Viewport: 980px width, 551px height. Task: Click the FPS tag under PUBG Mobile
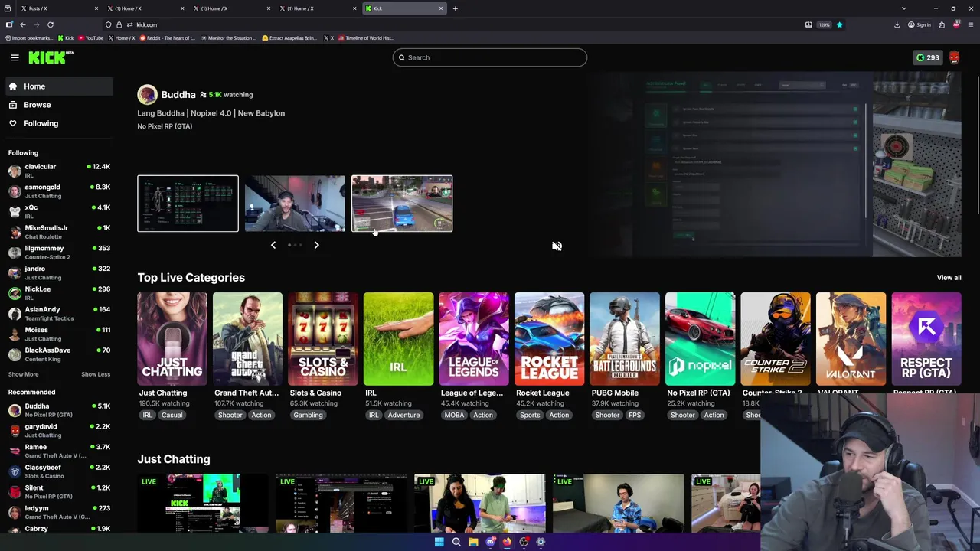tap(635, 415)
